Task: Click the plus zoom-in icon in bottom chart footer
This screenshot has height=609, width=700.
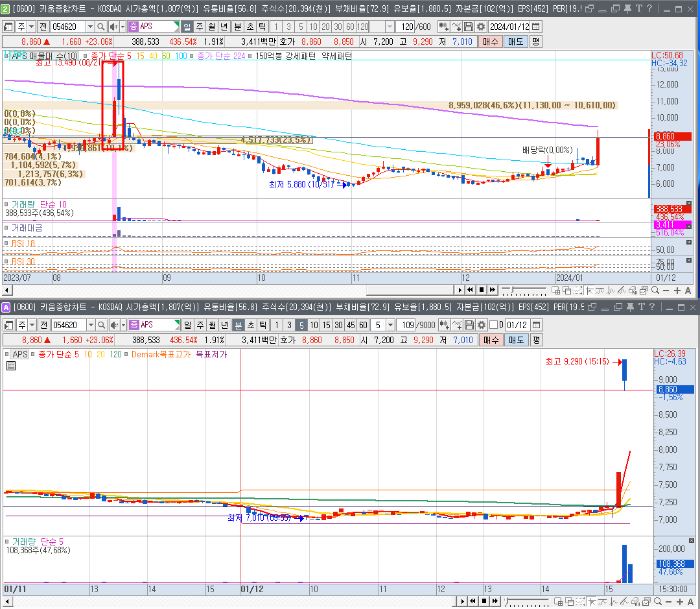Action: pyautogui.click(x=679, y=602)
